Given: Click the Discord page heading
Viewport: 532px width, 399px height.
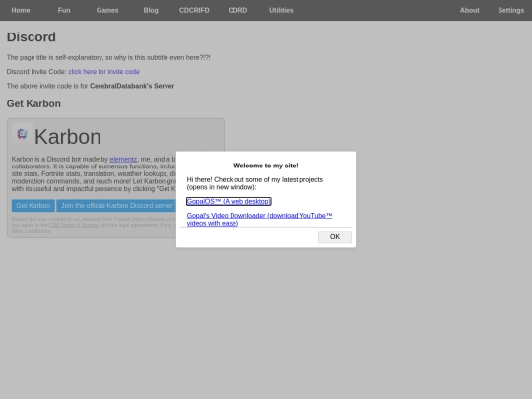Looking at the screenshot, I should pos(32,37).
